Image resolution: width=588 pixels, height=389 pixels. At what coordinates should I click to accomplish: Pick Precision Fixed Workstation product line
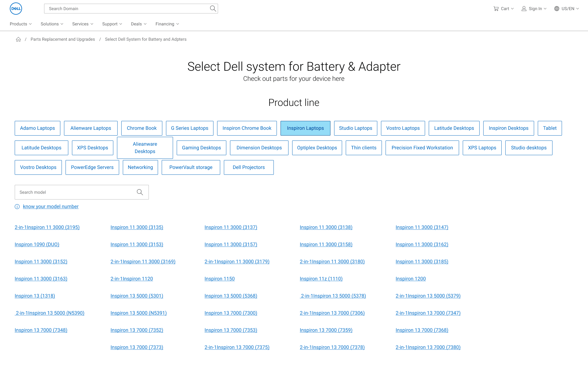[422, 148]
